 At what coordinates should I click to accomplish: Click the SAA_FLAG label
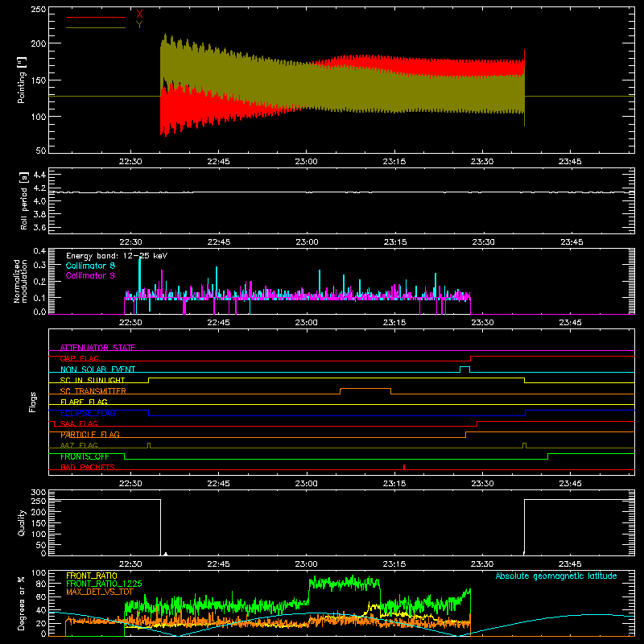(x=79, y=423)
